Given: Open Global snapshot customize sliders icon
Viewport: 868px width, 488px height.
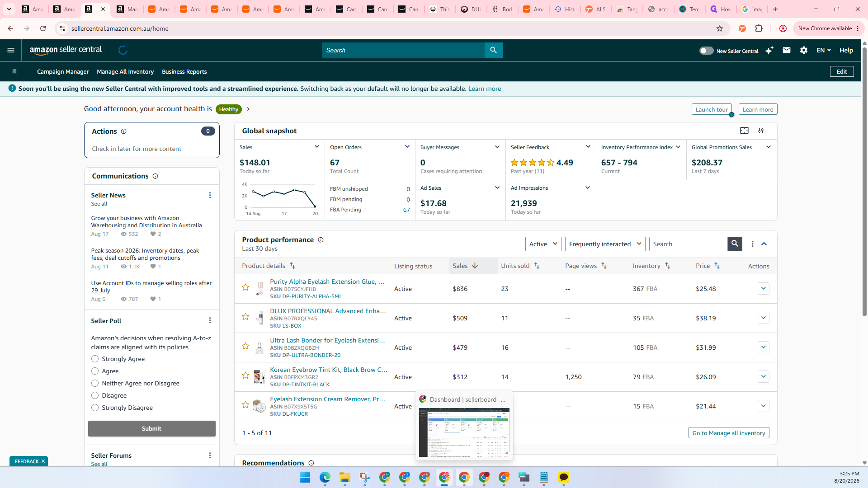Looking at the screenshot, I should [x=761, y=131].
